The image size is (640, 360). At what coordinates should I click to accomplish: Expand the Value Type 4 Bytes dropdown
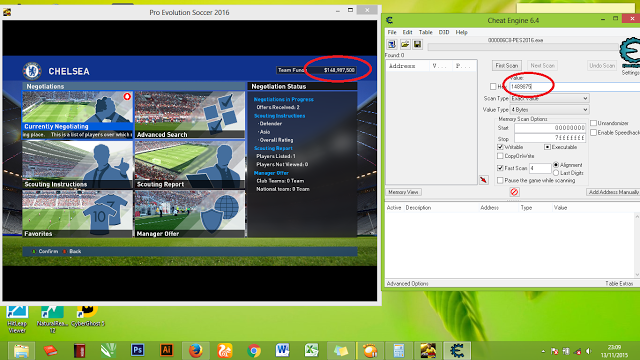pos(549,110)
